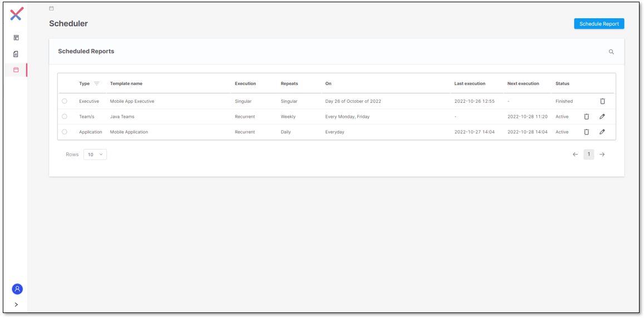Select the Java Teams row radio button
The height and width of the screenshot is (318, 644).
pyautogui.click(x=65, y=117)
